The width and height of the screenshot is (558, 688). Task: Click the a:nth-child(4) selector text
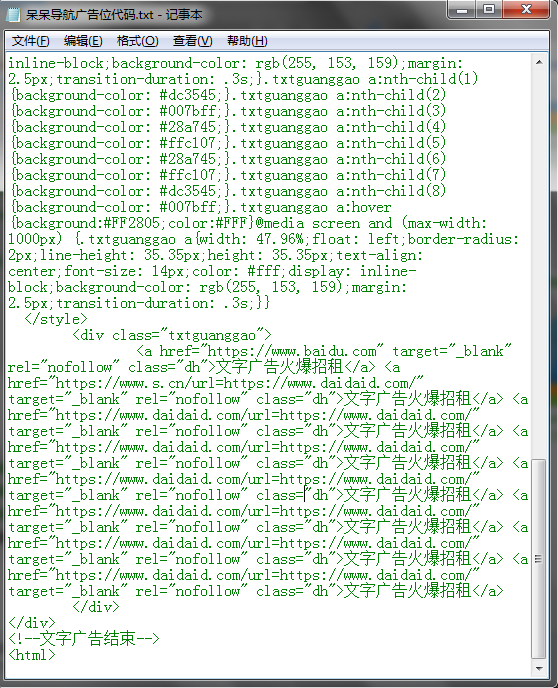tap(391, 127)
